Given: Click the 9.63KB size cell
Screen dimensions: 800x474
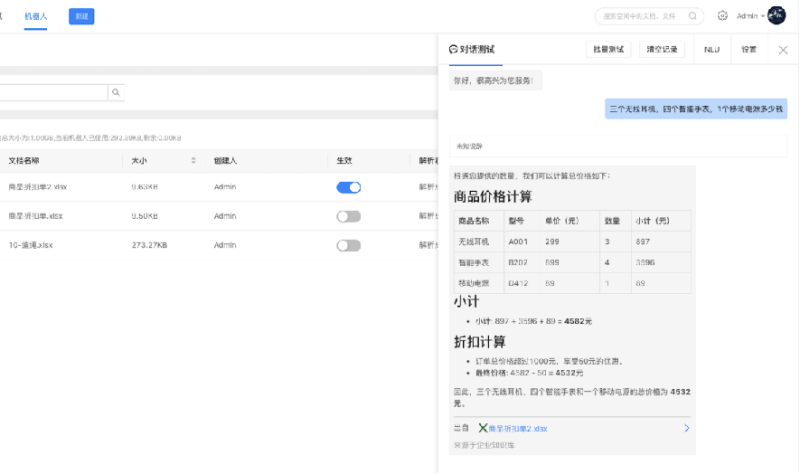Looking at the screenshot, I should point(144,187).
